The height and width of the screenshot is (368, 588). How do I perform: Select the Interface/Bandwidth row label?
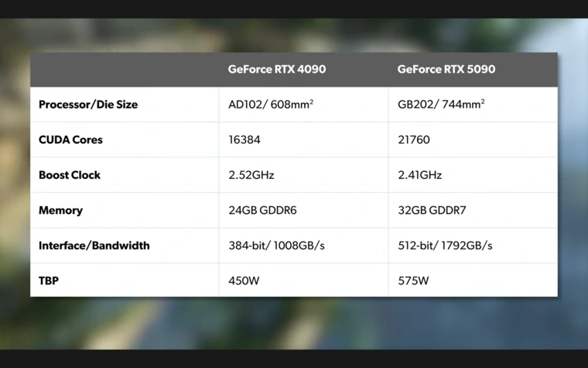click(x=94, y=246)
